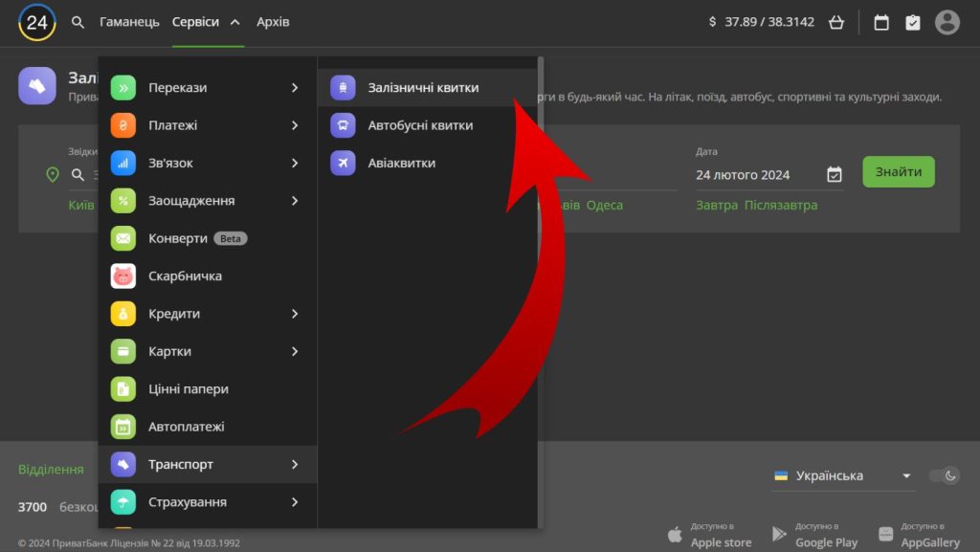The image size is (980, 552).
Task: Toggle the dark mode switch
Action: click(944, 475)
